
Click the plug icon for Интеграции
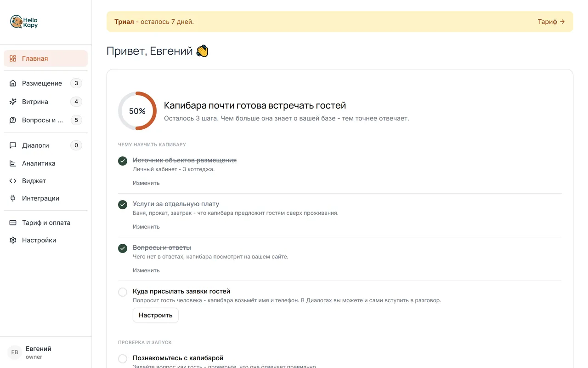[x=13, y=198]
